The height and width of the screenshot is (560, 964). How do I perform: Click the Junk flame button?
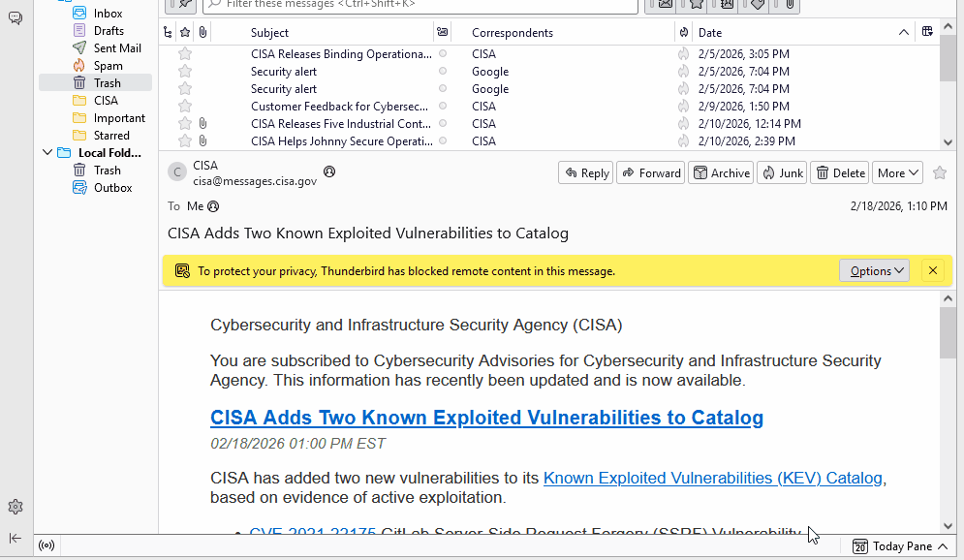pyautogui.click(x=782, y=172)
